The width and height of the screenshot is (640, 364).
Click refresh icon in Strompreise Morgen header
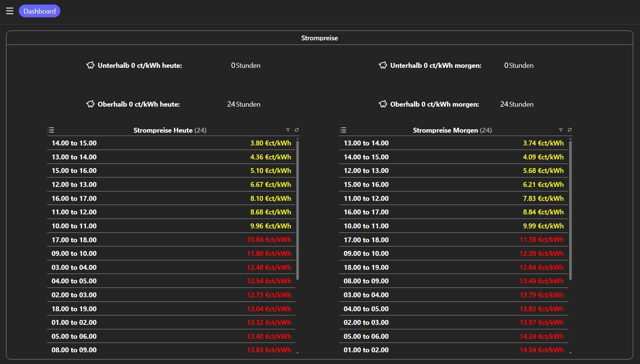[570, 130]
